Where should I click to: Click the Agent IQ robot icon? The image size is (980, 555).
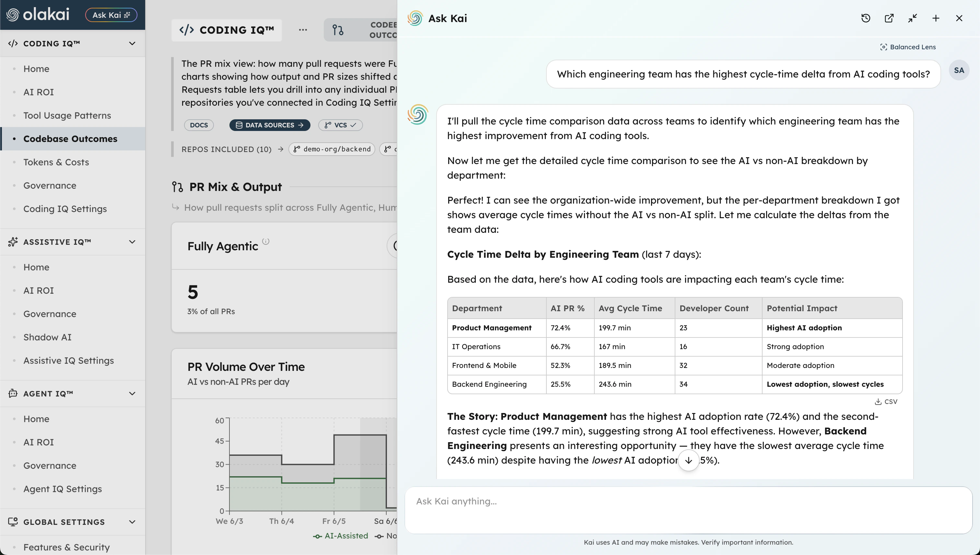click(13, 393)
